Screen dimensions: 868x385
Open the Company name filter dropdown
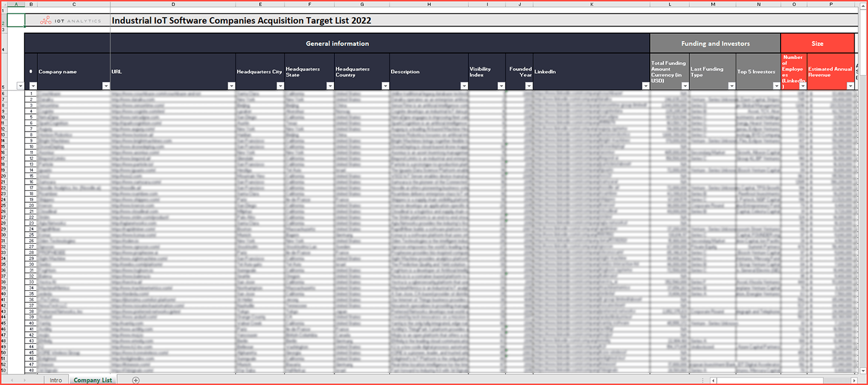(x=106, y=86)
